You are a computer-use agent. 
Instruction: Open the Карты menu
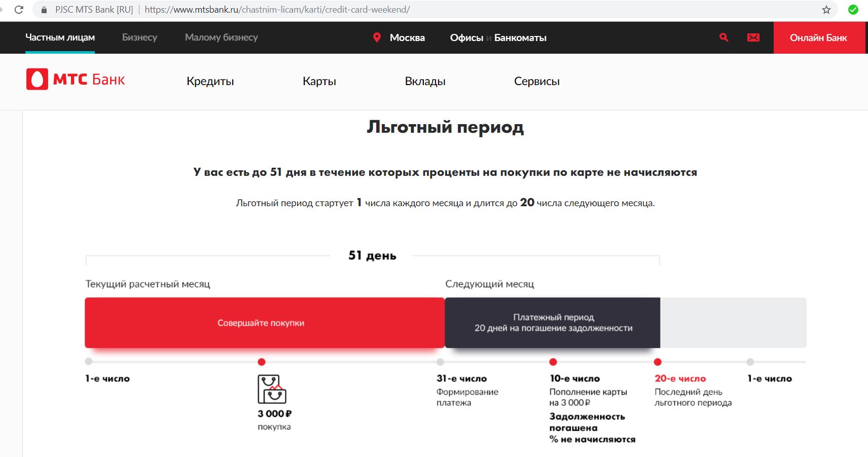click(x=319, y=81)
